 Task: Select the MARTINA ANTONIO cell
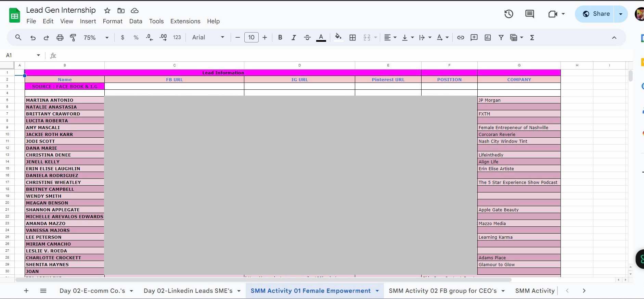point(65,100)
